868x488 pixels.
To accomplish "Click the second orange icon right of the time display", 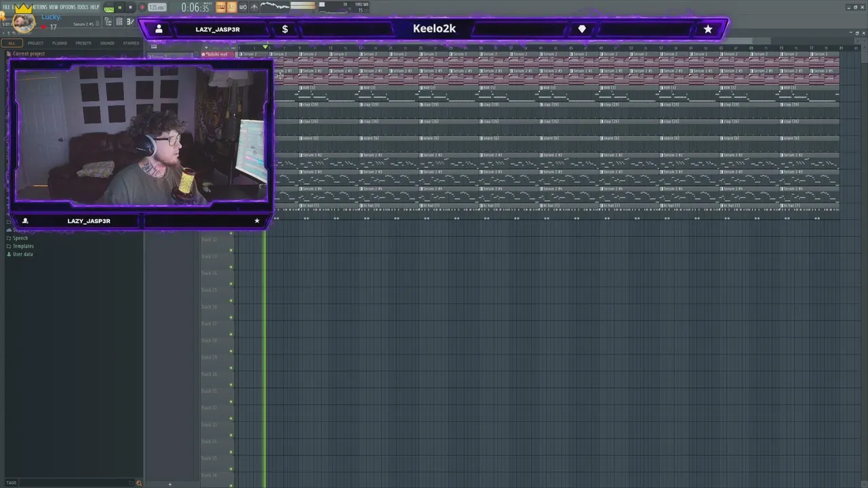I will [232, 7].
